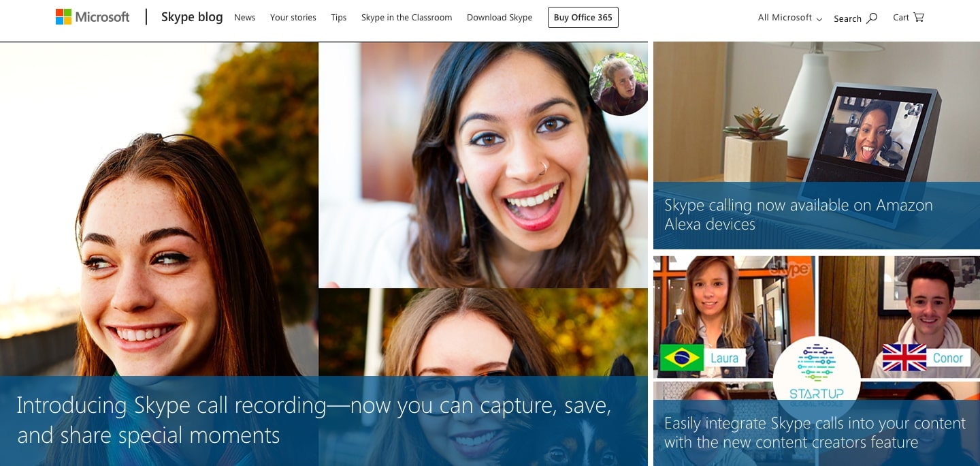The image size is (980, 466).
Task: Open the News menu item
Action: click(244, 18)
